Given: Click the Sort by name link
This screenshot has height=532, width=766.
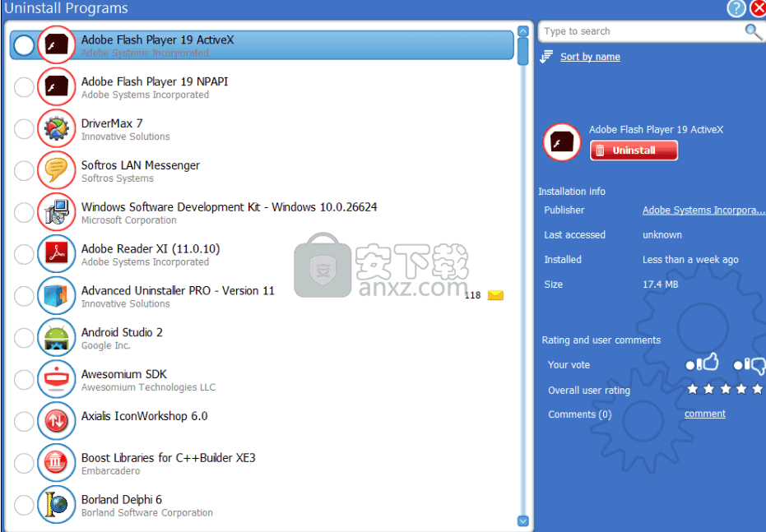Looking at the screenshot, I should point(590,57).
